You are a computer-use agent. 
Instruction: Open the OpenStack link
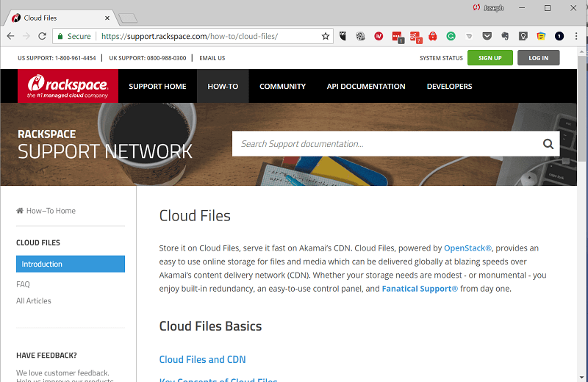pos(467,248)
